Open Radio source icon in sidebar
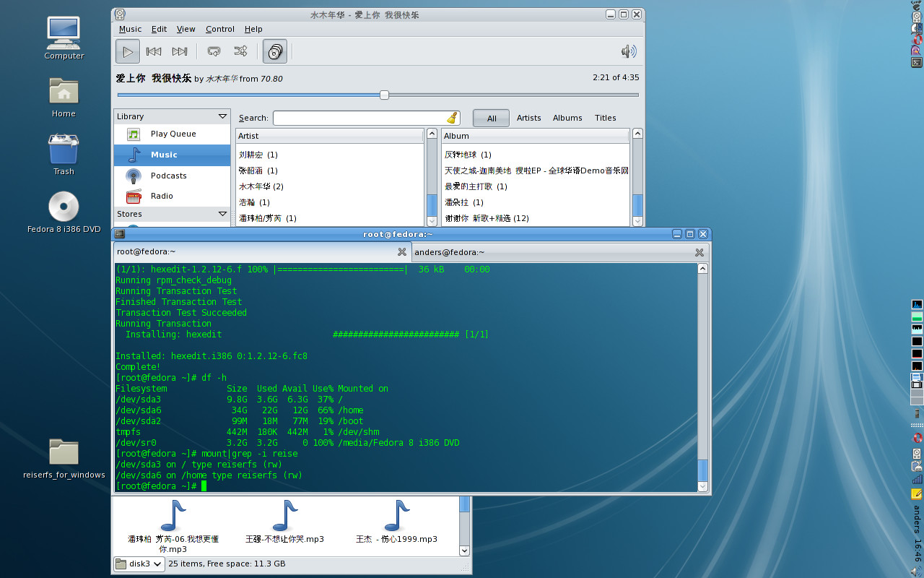 pos(134,196)
